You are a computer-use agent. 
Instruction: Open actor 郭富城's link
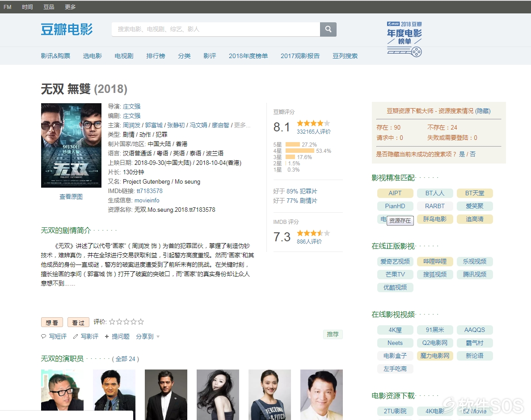point(154,125)
